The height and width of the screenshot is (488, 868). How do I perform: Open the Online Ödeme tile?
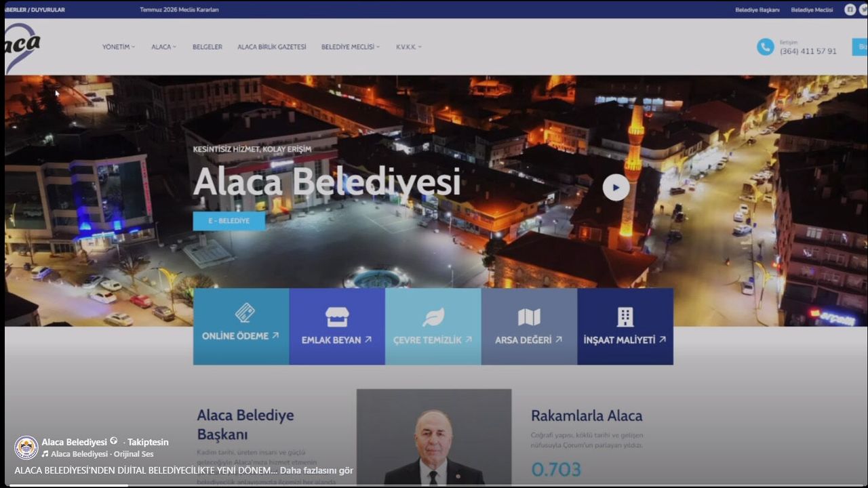(241, 327)
